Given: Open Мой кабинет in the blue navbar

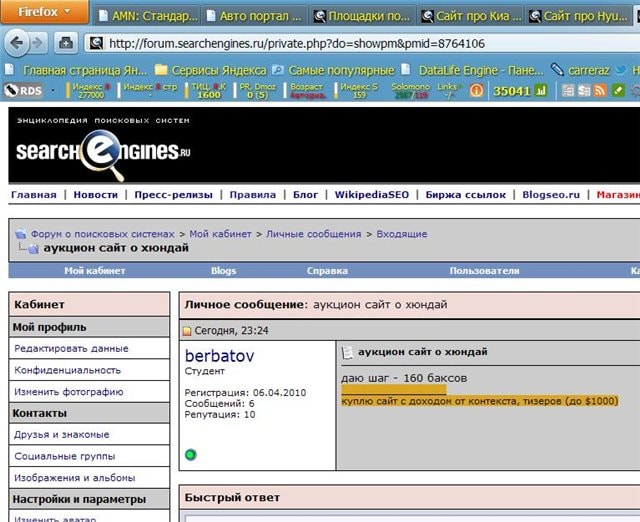Looking at the screenshot, I should tap(95, 271).
